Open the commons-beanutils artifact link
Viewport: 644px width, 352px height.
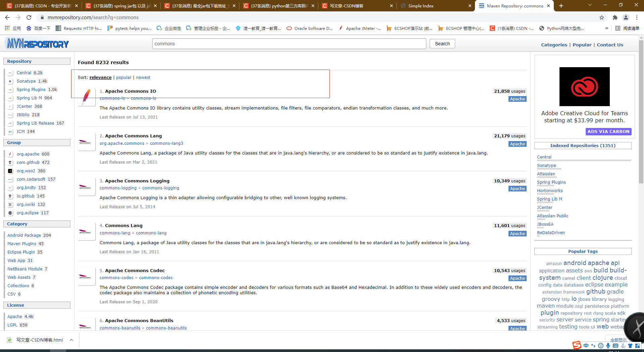tap(166, 328)
